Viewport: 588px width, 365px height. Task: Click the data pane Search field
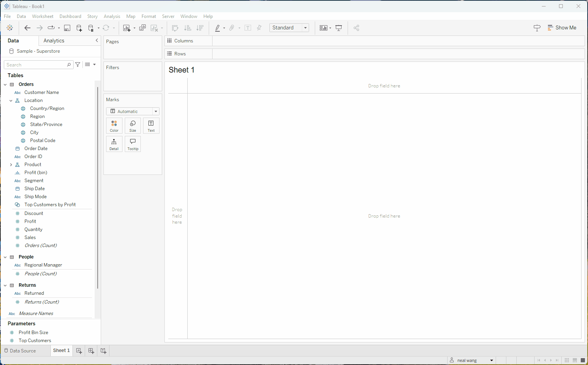click(35, 65)
